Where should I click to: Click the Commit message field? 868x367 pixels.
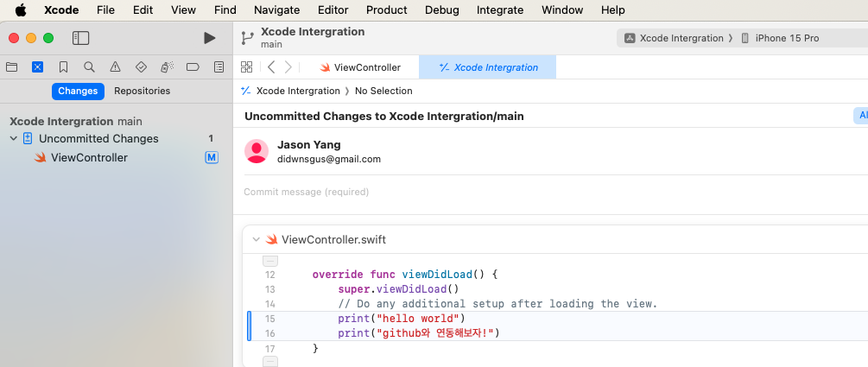click(x=556, y=192)
